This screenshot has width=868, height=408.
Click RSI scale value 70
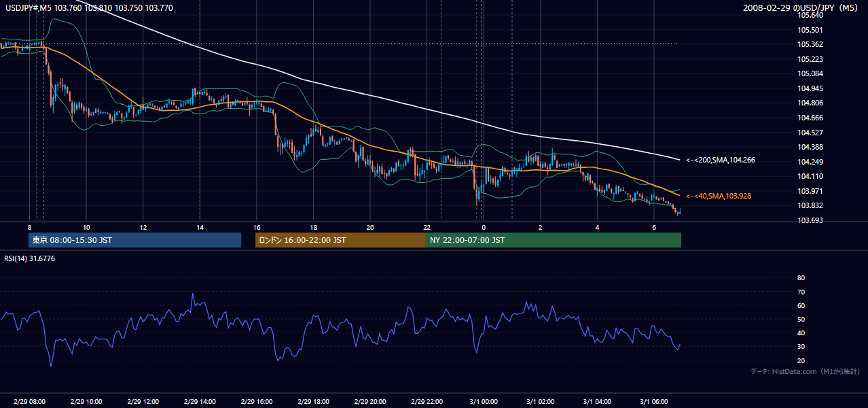point(801,292)
